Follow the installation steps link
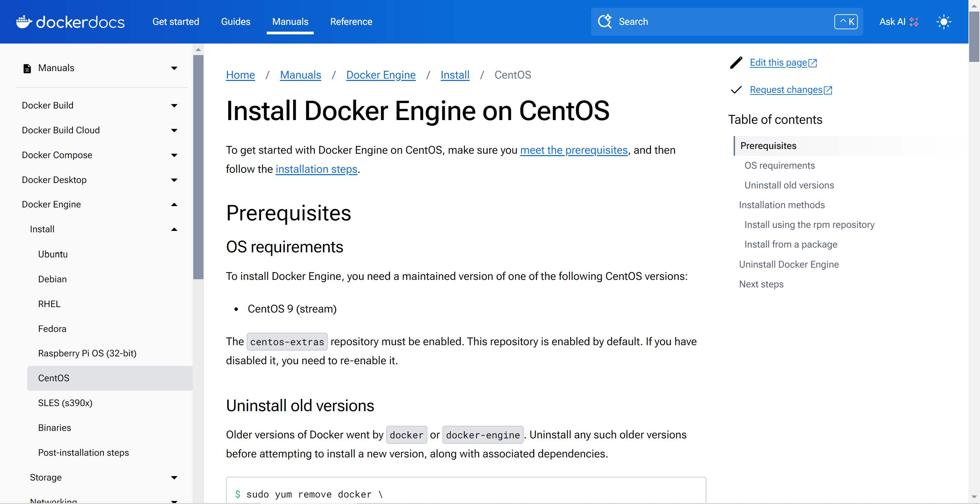Image resolution: width=980 pixels, height=504 pixels. click(x=316, y=169)
